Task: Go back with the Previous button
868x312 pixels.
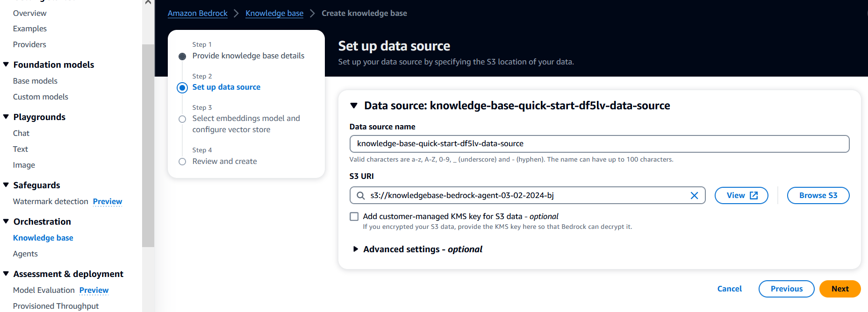Action: [787, 289]
